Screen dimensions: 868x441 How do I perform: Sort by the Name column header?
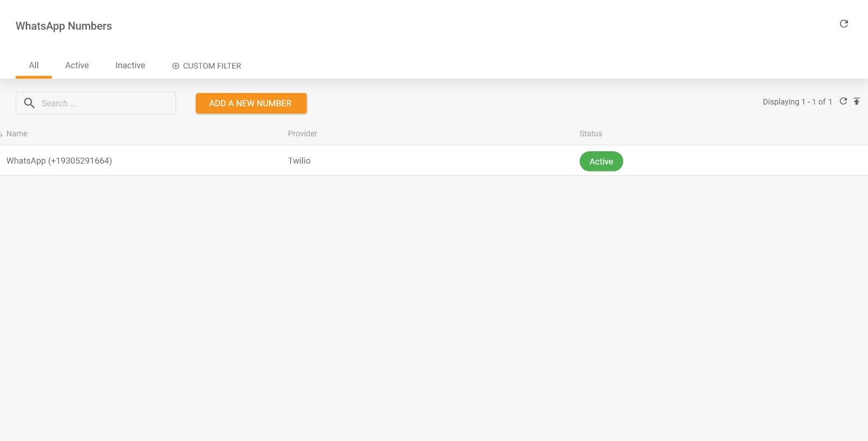click(x=17, y=134)
